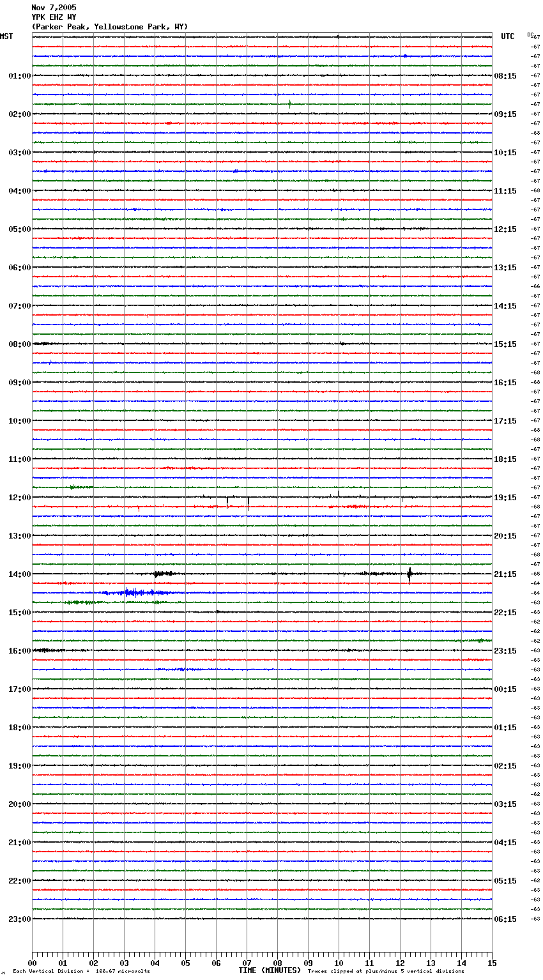This screenshot has width=543, height=980.
Task: Select the 21:00 MST time label
Action: click(x=20, y=843)
